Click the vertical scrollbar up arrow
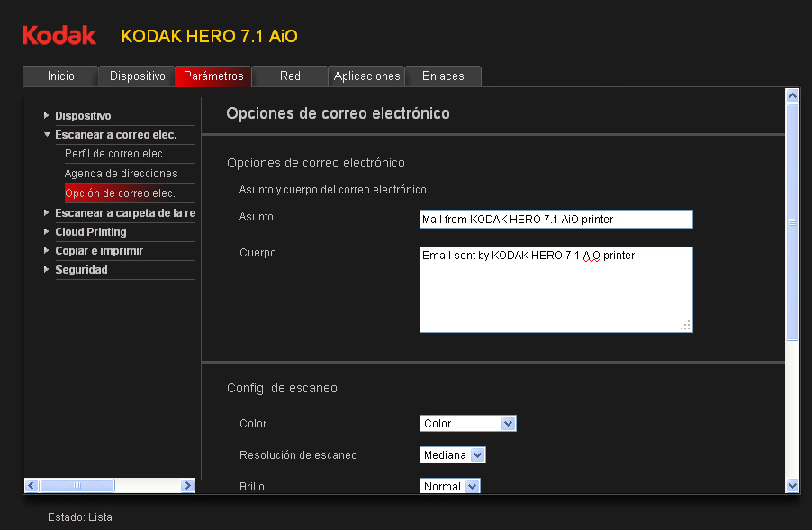812x530 pixels. tap(792, 95)
